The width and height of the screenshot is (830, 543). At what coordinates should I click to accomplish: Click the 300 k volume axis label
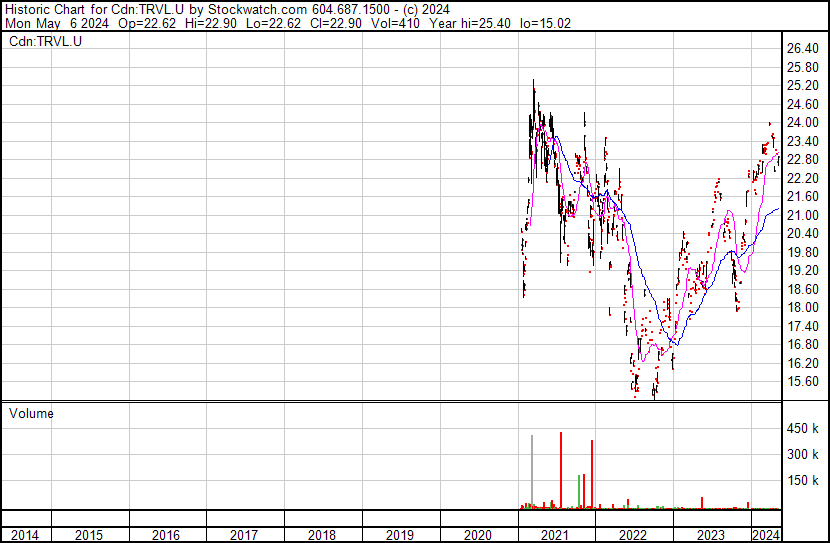tap(802, 454)
